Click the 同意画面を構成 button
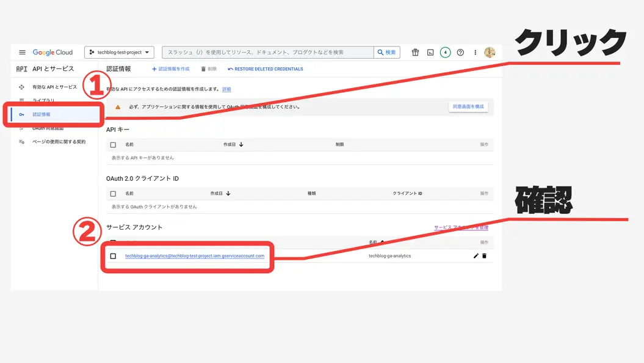 click(x=468, y=107)
